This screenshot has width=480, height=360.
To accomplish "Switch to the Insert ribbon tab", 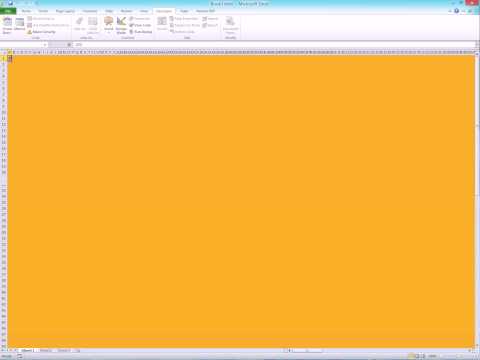I will [43, 11].
